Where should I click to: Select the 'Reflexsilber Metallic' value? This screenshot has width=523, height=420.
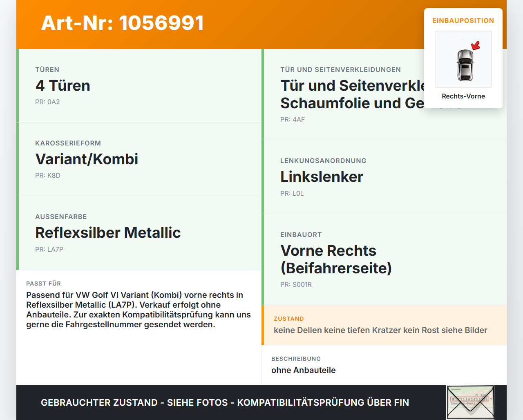pos(108,232)
